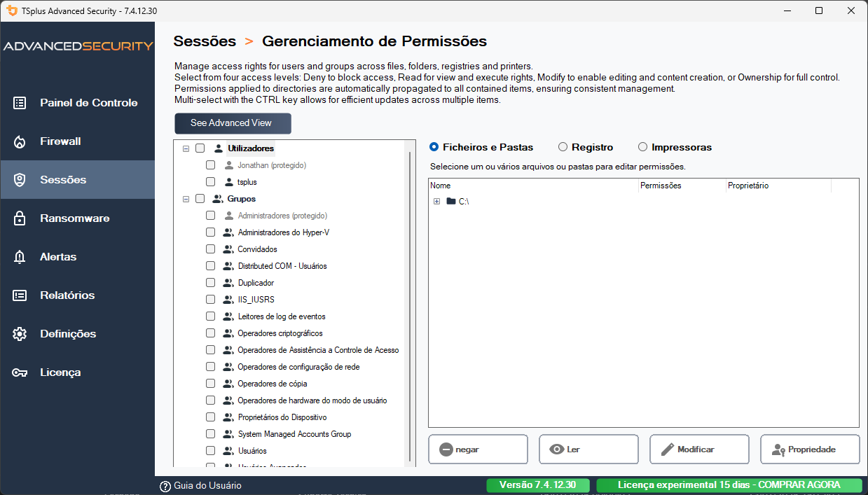Open Definições via the gear icon
Viewport: 868px width, 495px height.
(20, 333)
